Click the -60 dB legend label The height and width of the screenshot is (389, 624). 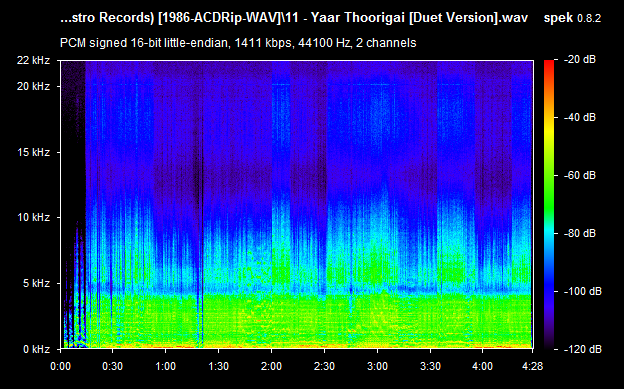point(579,175)
